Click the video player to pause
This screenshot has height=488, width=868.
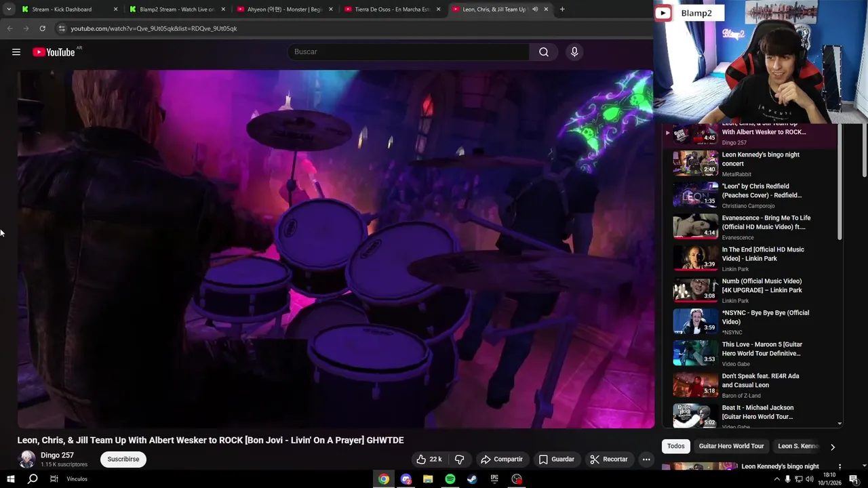click(336, 249)
